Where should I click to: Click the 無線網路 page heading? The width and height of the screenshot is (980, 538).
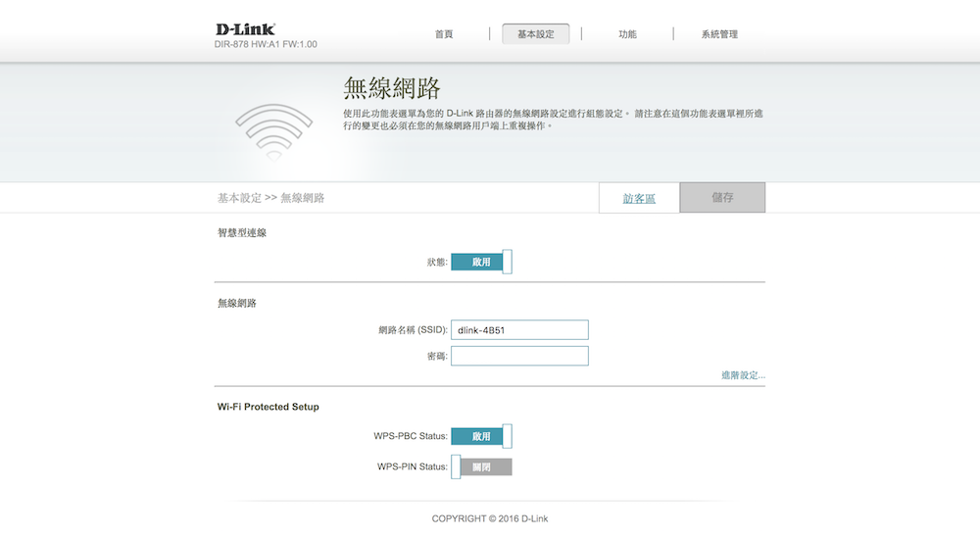(x=391, y=88)
